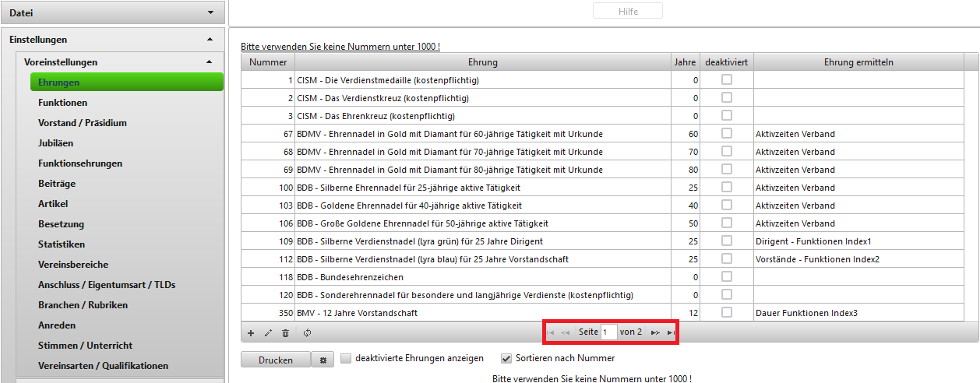Screen dimensions: 980x383
Task: Open print settings gear next to Drucken
Action: (x=322, y=360)
